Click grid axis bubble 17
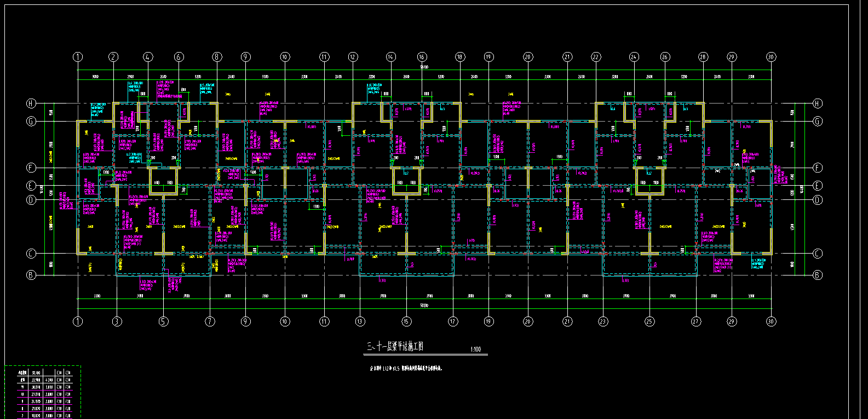The image size is (868, 419). 453,322
